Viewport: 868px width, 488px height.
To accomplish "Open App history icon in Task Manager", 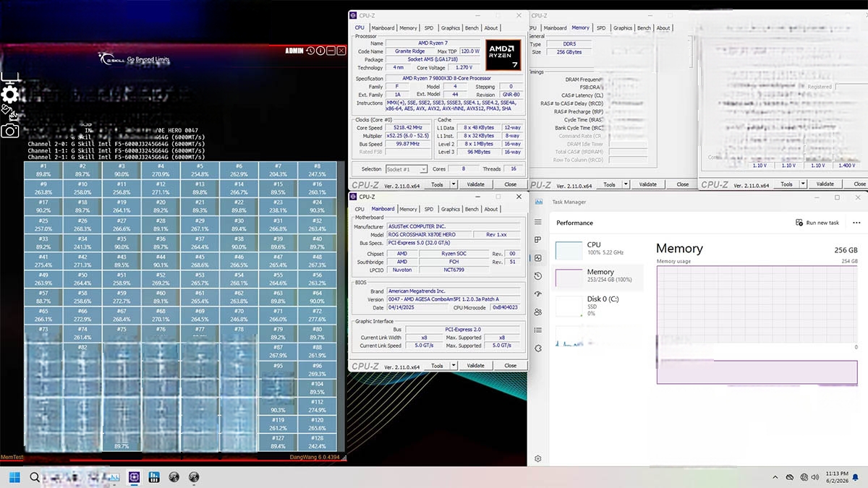I will pyautogui.click(x=538, y=276).
